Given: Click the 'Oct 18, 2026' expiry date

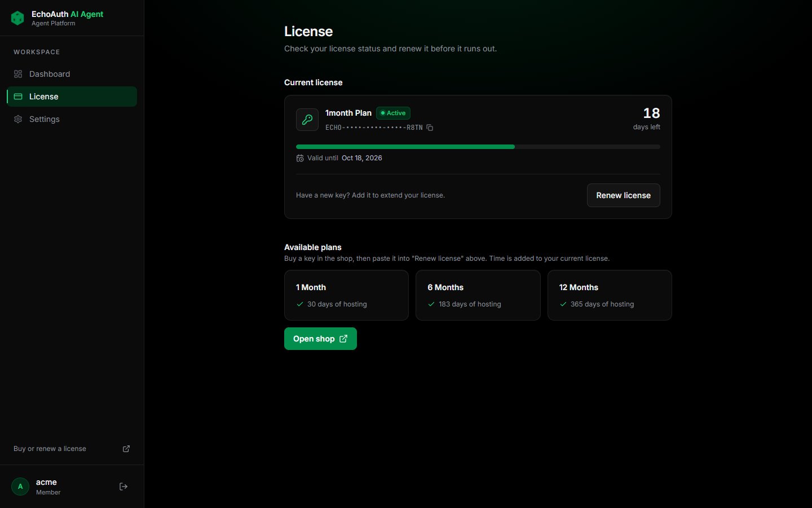Looking at the screenshot, I should point(362,158).
